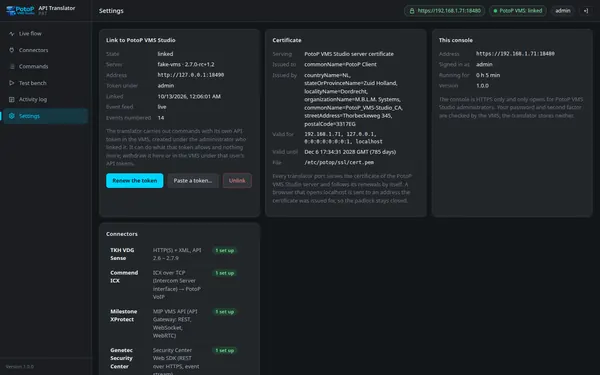Click the Test bench play icon

(11, 83)
